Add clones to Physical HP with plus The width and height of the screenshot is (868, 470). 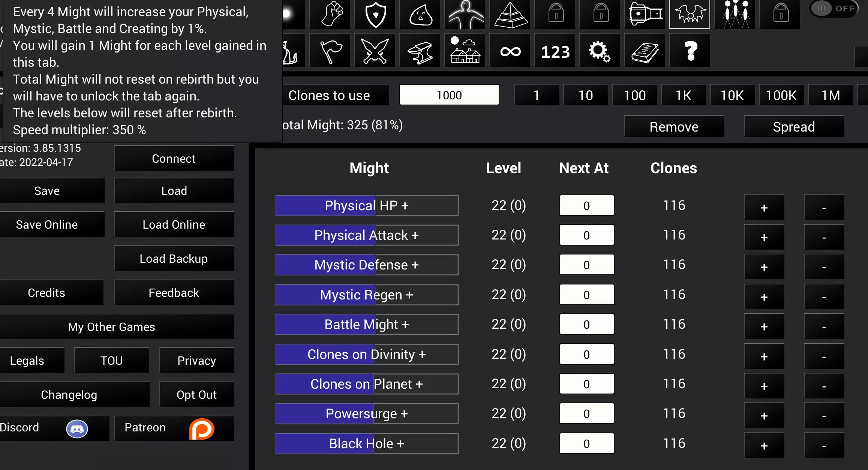[764, 207]
